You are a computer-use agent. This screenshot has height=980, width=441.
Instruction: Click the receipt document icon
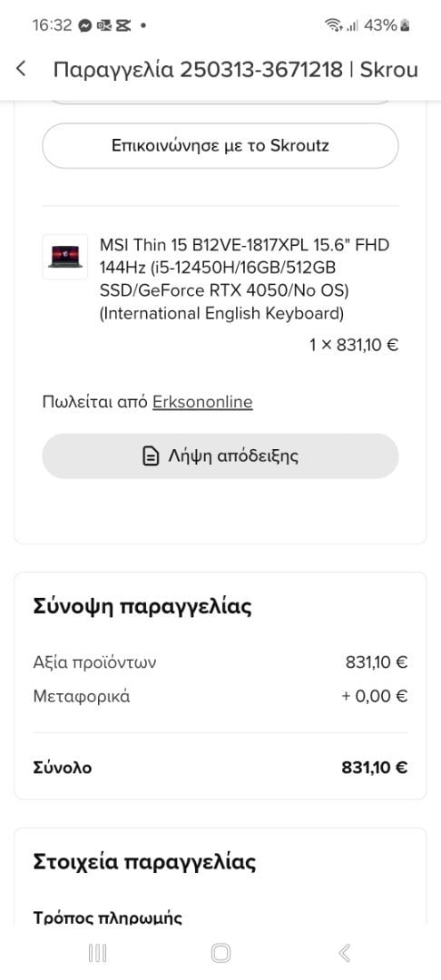150,456
